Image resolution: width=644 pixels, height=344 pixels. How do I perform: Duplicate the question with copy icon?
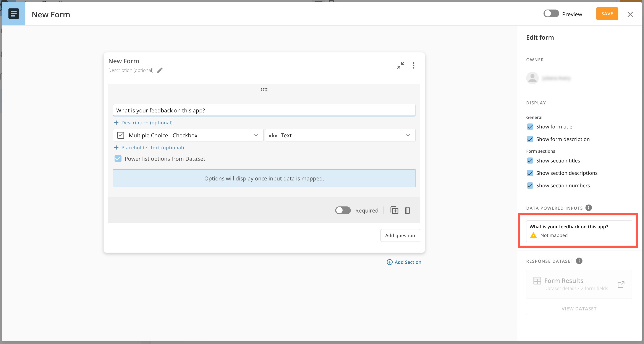click(394, 210)
